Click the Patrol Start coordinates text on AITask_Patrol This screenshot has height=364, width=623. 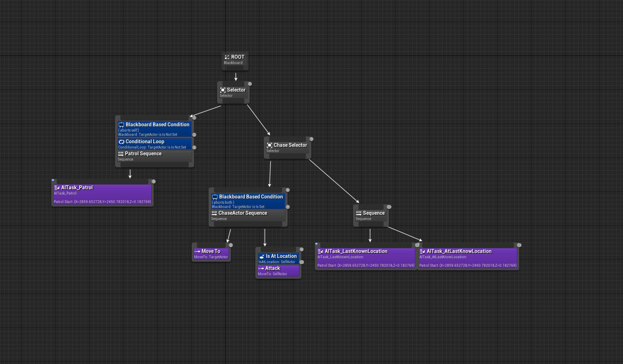102,202
